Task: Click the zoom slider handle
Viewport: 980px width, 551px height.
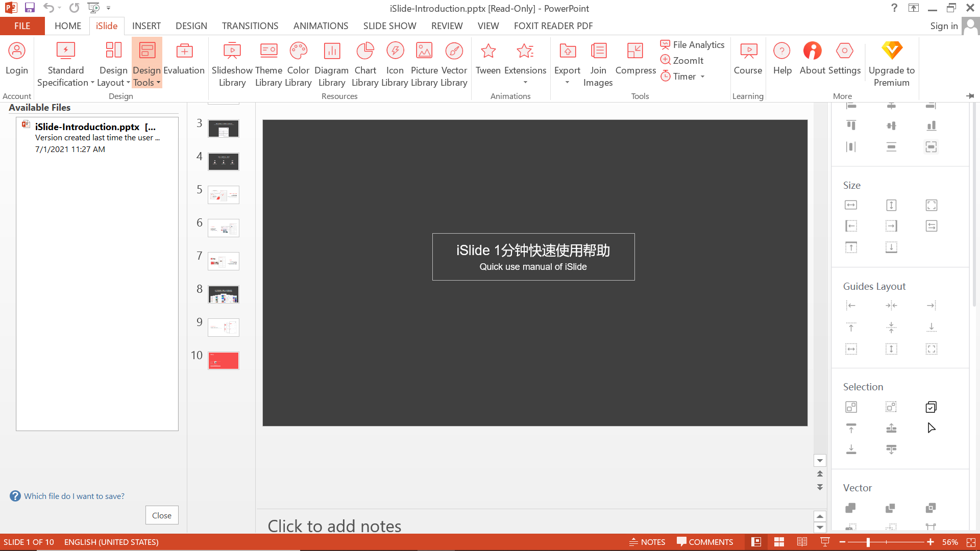Action: [868, 542]
